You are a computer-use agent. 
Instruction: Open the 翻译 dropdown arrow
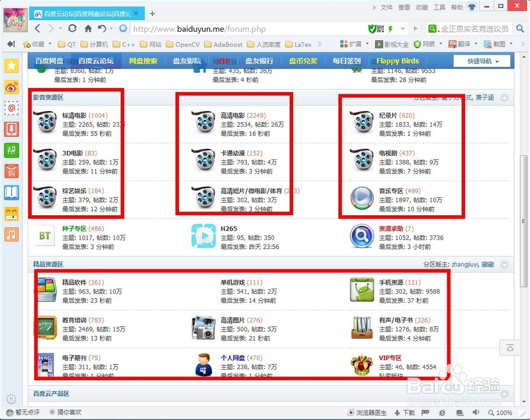tap(476, 43)
